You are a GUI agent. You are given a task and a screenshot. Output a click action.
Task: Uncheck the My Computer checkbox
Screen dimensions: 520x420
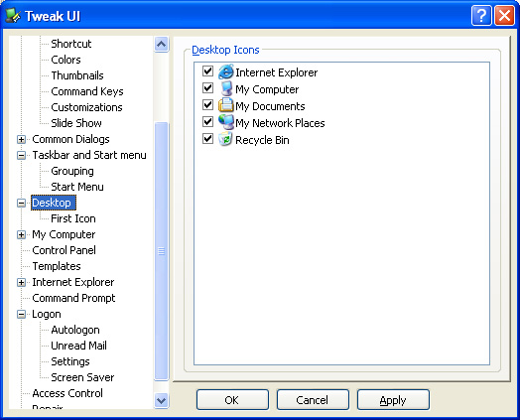[207, 87]
